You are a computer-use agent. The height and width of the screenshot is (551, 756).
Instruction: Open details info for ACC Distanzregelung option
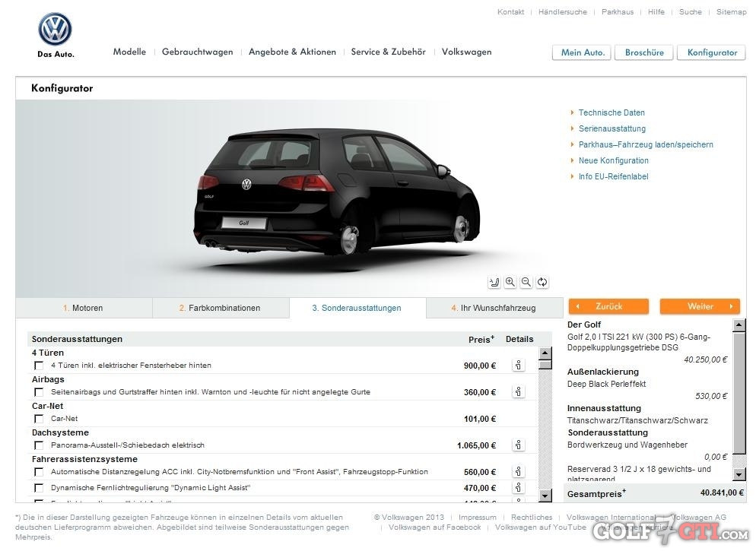[518, 471]
